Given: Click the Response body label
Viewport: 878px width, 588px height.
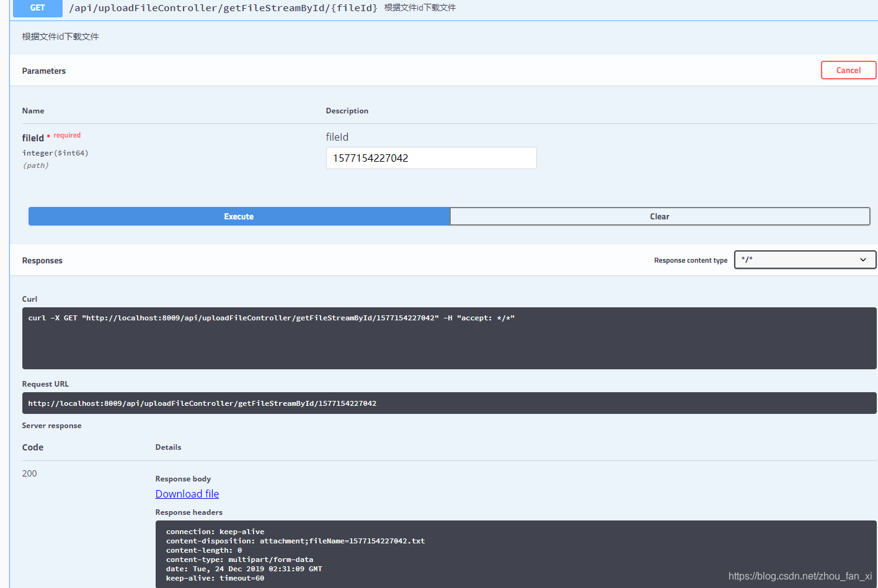Looking at the screenshot, I should tap(183, 478).
